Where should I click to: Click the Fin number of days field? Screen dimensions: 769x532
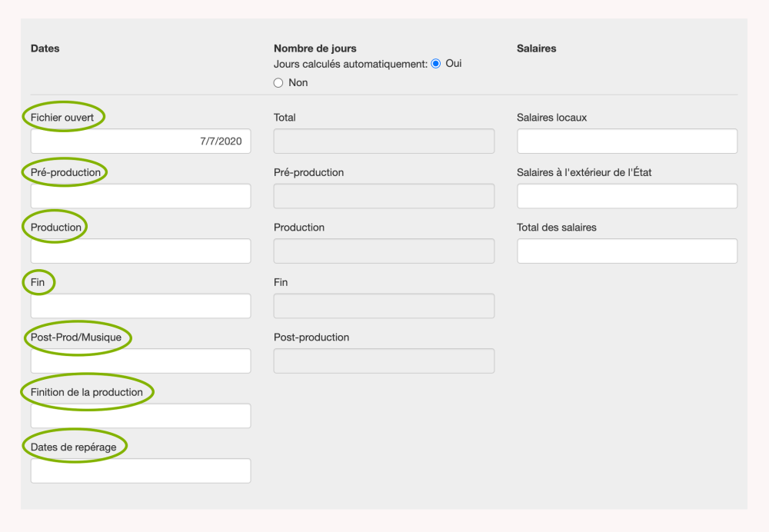(384, 306)
